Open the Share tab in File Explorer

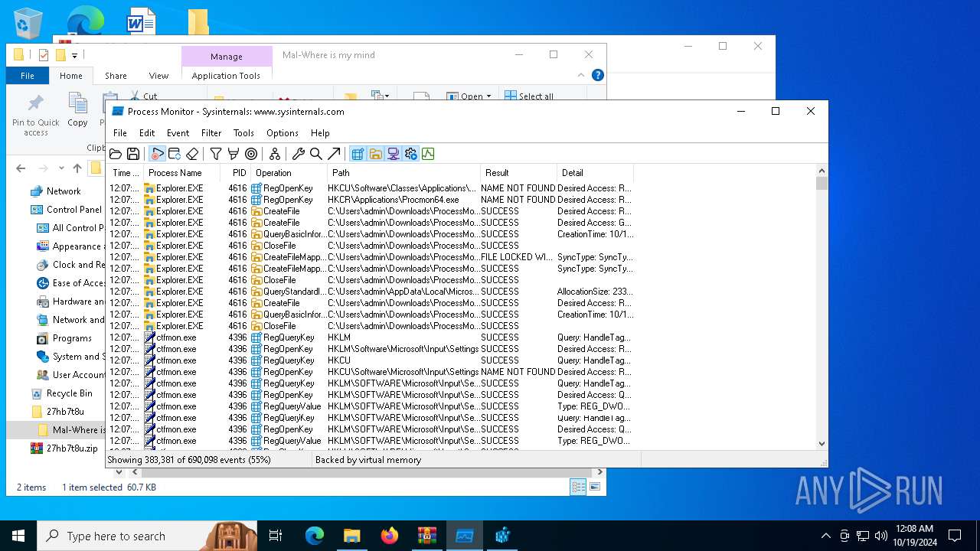pyautogui.click(x=116, y=76)
